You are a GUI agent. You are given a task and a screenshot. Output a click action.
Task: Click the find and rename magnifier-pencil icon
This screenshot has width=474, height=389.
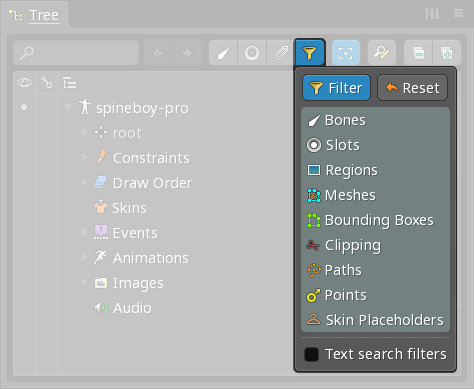[x=382, y=53]
